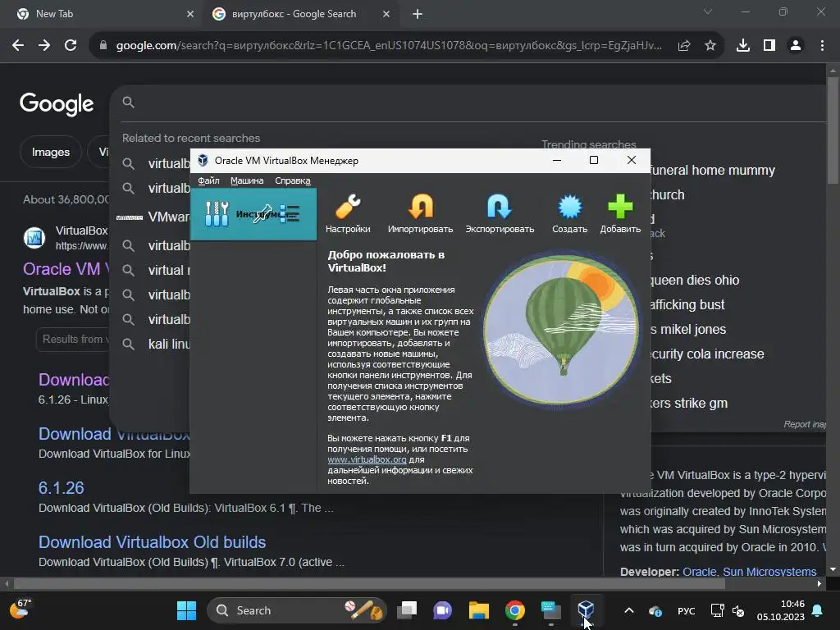Open the tools list menu icon in Инструменты

(290, 214)
